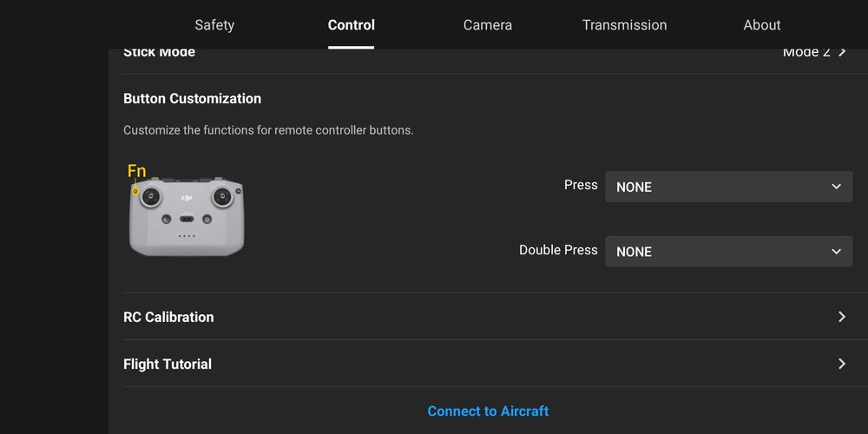The image size is (868, 434).
Task: Tap the chevron arrow beside RC Calibration
Action: click(x=841, y=317)
